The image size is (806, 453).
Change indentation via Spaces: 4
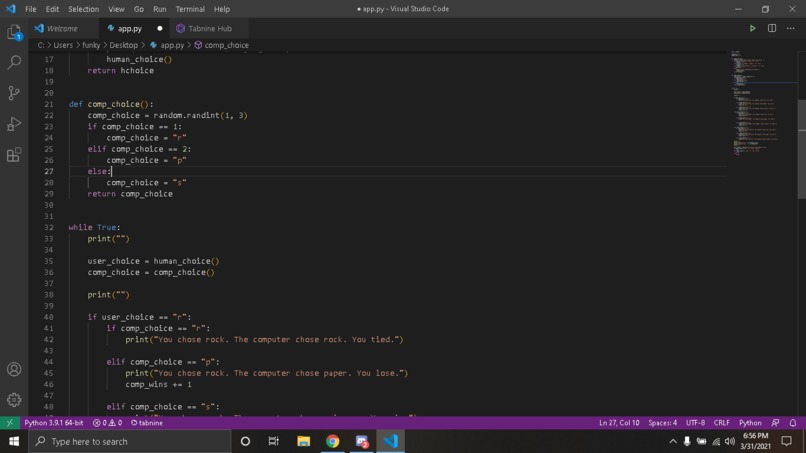point(663,423)
